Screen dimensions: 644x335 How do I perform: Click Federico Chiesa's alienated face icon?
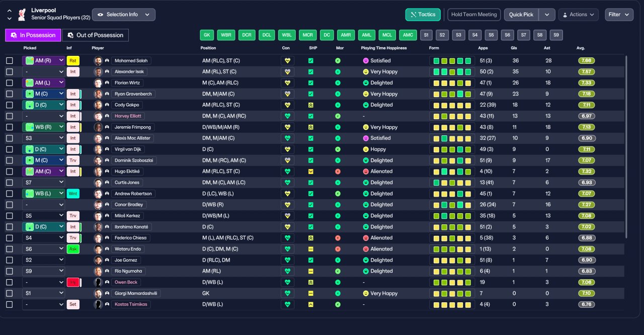[366, 238]
